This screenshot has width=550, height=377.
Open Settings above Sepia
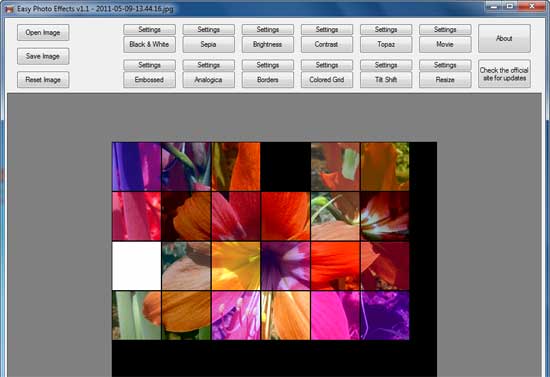[x=208, y=29]
